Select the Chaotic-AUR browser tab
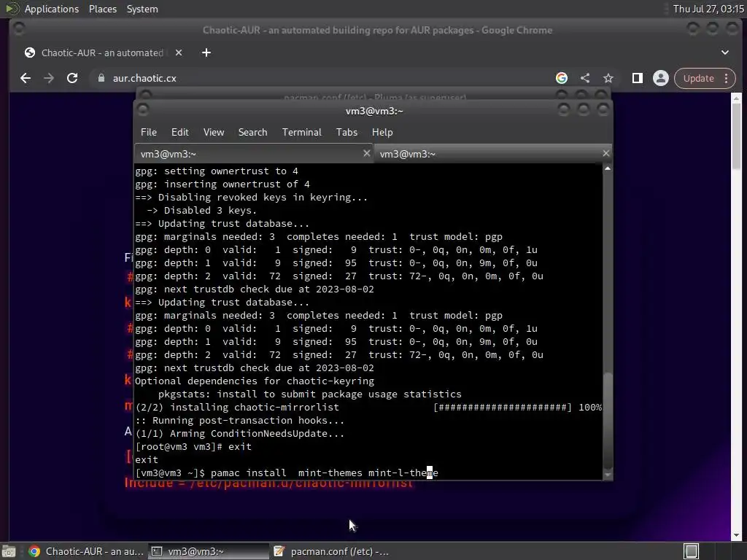The image size is (747, 560). coord(102,52)
